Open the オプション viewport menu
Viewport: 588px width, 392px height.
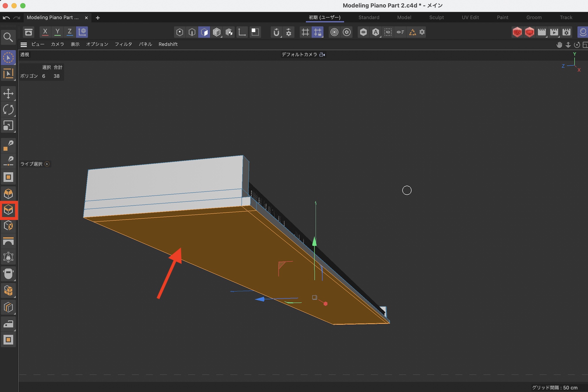[97, 44]
